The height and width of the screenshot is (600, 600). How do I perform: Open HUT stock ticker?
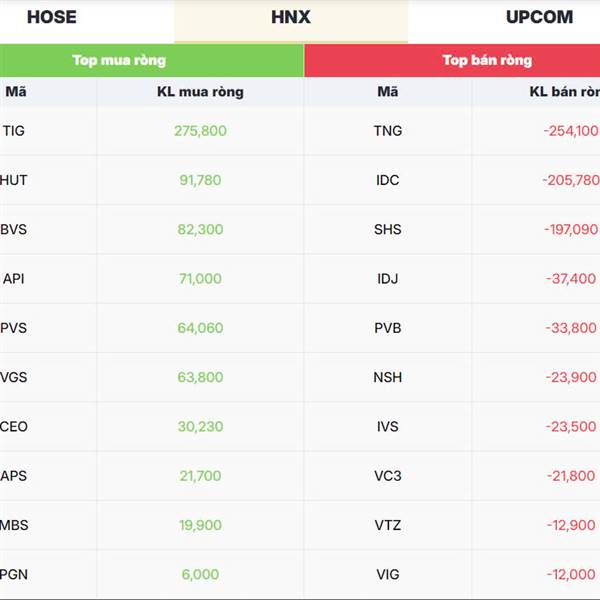[13, 180]
